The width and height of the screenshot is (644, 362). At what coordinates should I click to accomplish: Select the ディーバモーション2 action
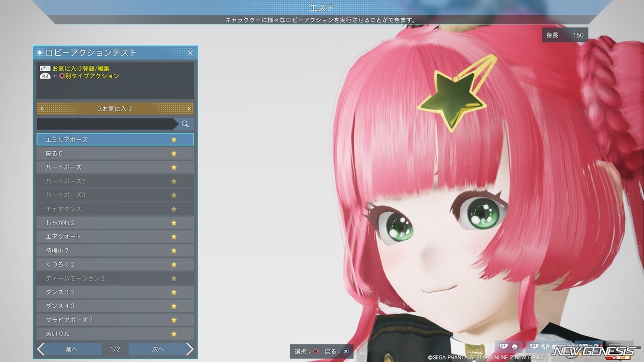click(x=115, y=278)
